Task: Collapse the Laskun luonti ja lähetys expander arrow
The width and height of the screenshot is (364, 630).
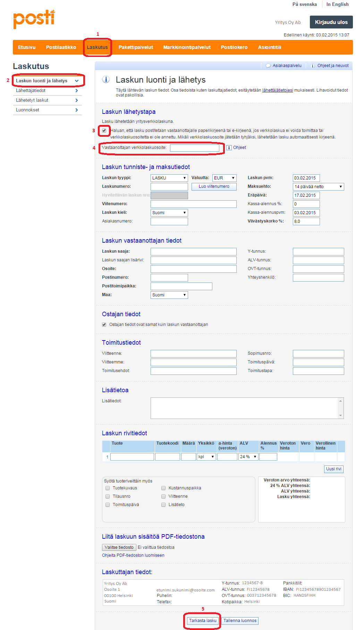Action: (x=77, y=81)
